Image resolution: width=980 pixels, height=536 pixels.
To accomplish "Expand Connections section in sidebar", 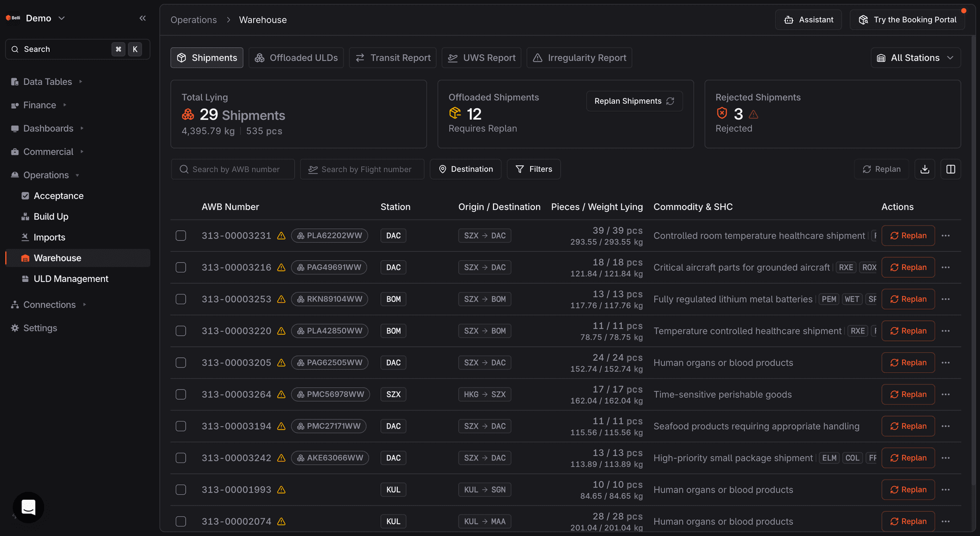I will click(49, 305).
